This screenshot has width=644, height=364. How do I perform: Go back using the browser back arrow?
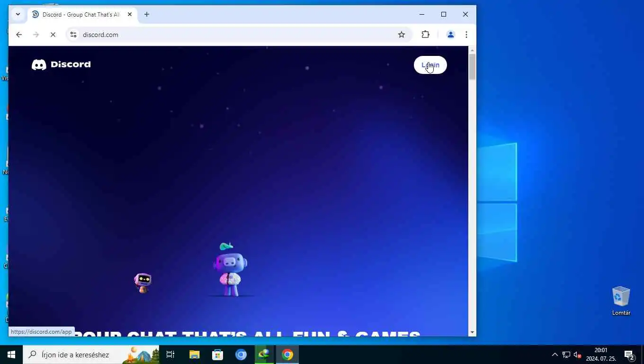click(x=19, y=35)
